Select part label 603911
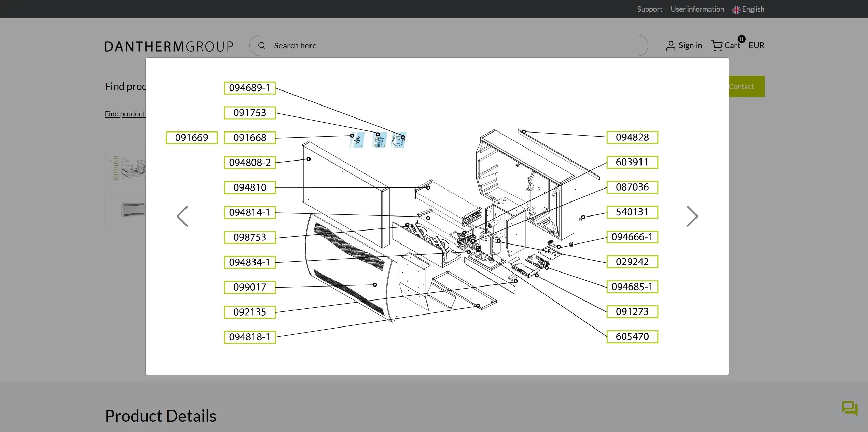The height and width of the screenshot is (432, 868). pos(632,162)
